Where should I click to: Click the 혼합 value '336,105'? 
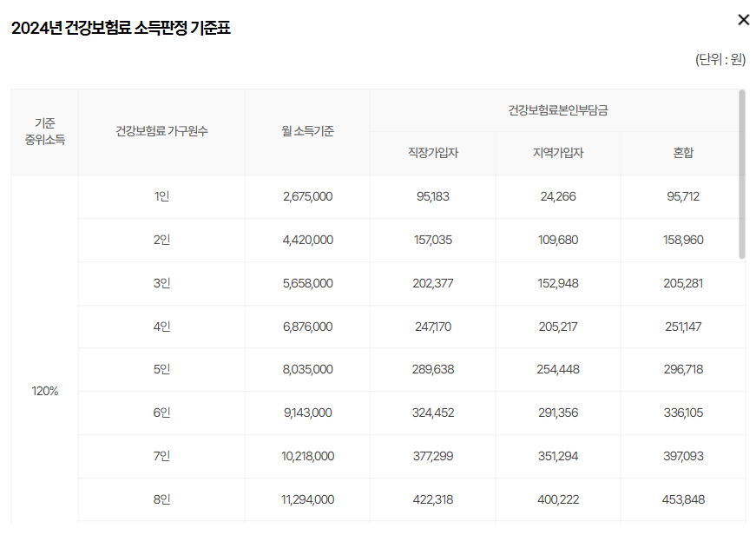click(683, 413)
